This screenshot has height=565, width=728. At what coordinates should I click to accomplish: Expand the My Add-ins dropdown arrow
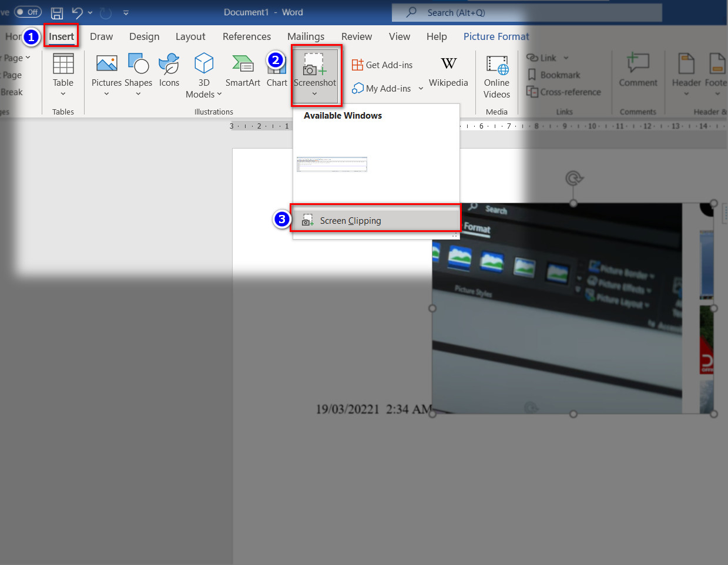421,88
